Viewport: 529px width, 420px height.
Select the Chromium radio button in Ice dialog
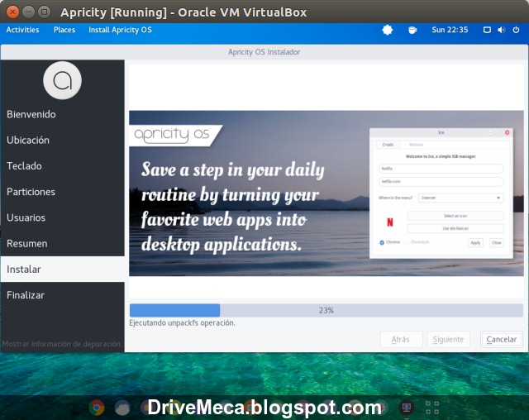point(407,242)
